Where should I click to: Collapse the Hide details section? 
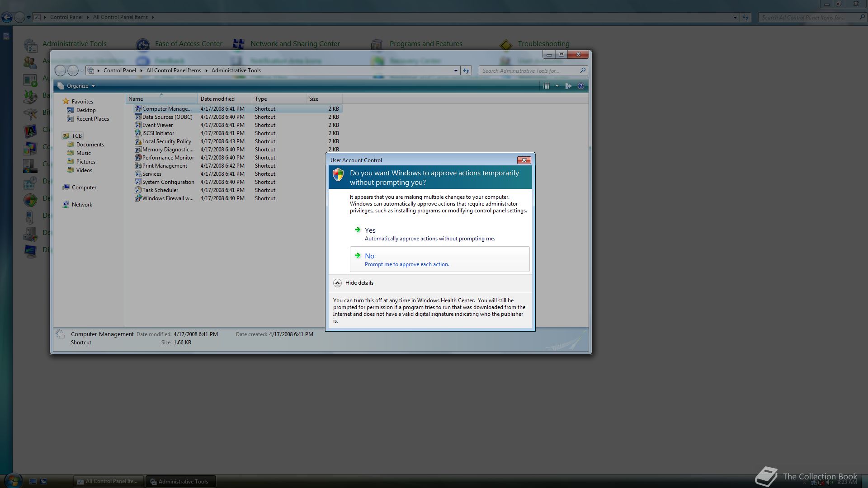354,283
